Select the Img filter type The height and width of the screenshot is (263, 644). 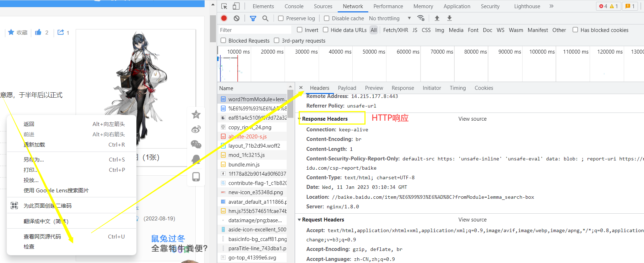tap(439, 30)
